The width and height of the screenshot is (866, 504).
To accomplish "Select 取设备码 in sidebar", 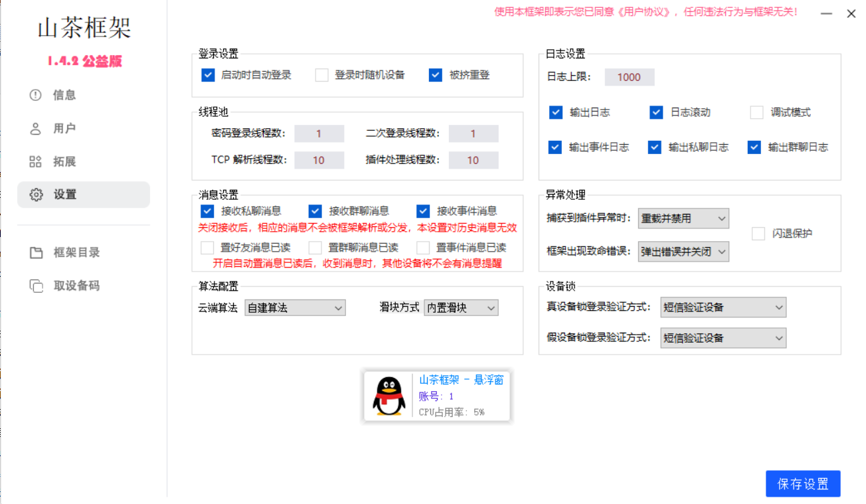I will tap(84, 286).
